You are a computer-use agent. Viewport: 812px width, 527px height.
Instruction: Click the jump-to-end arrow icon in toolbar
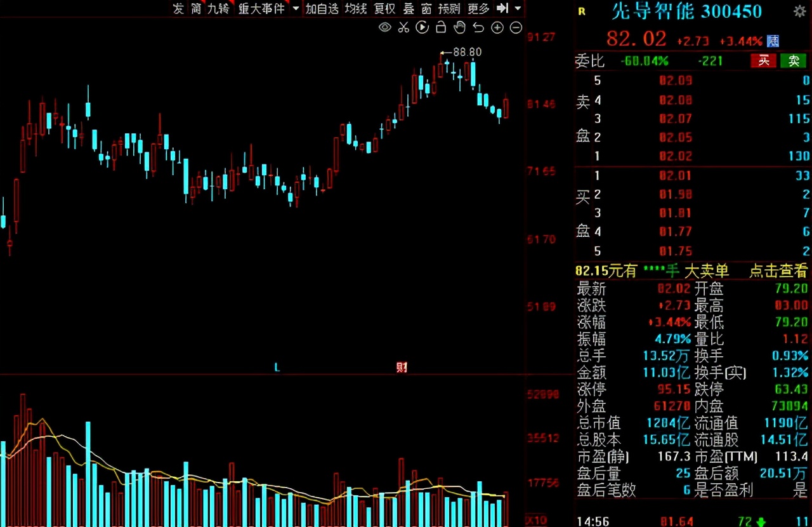tap(502, 8)
